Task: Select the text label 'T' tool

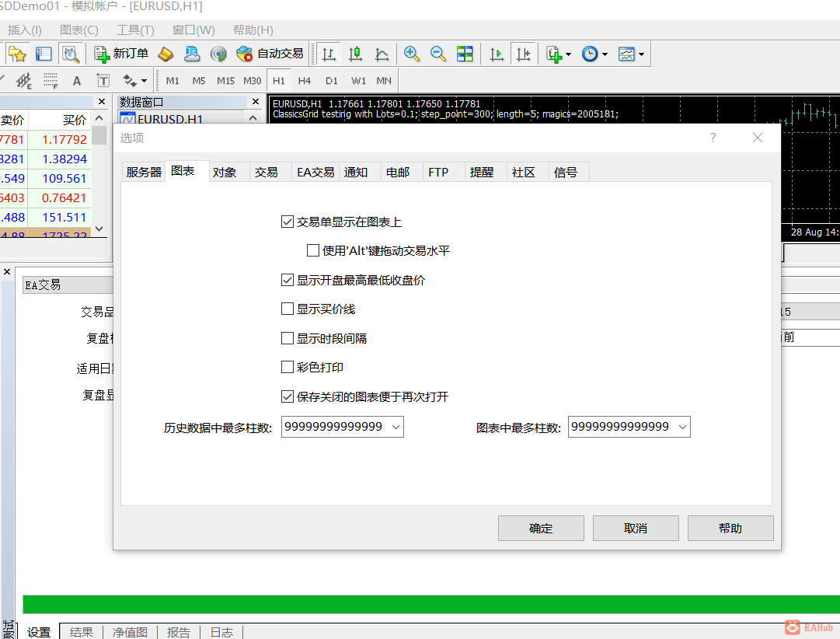Action: coord(103,81)
